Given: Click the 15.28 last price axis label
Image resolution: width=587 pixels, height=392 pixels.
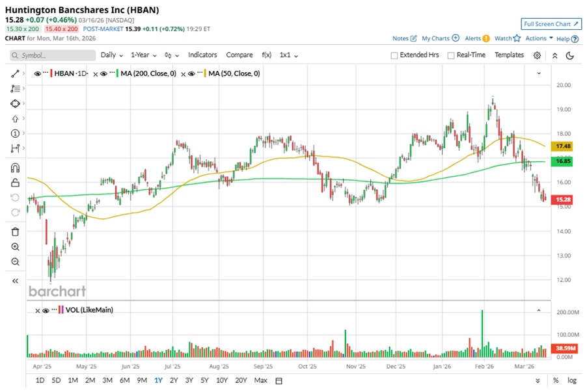Looking at the screenshot, I should (562, 200).
